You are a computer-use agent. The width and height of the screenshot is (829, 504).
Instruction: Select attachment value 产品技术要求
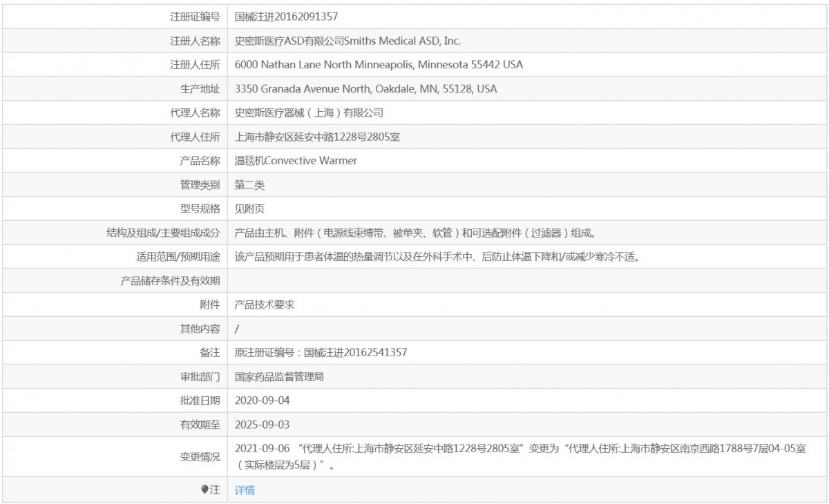265,304
